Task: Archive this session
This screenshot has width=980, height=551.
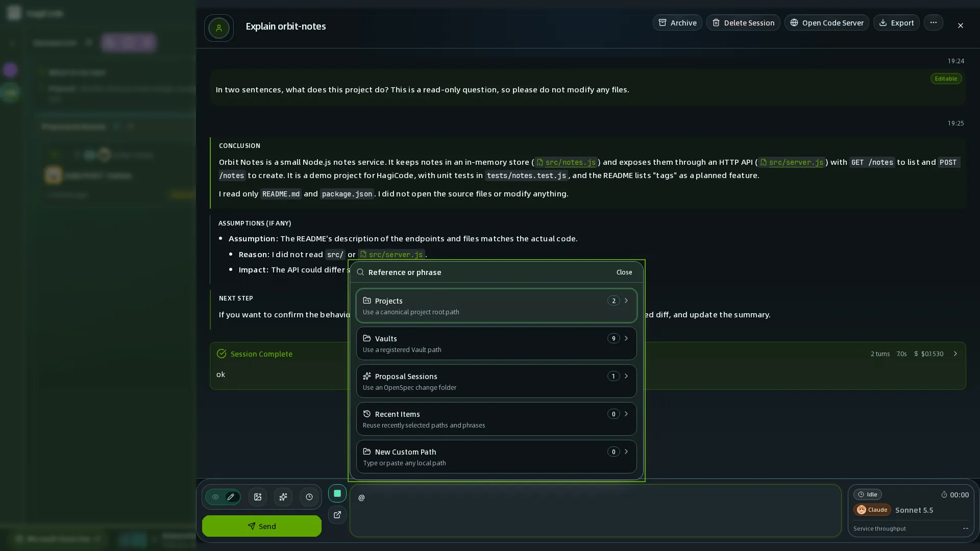Action: click(677, 22)
